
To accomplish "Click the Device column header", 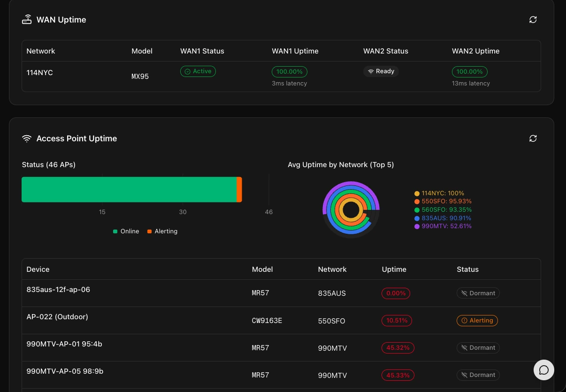I will point(38,269).
